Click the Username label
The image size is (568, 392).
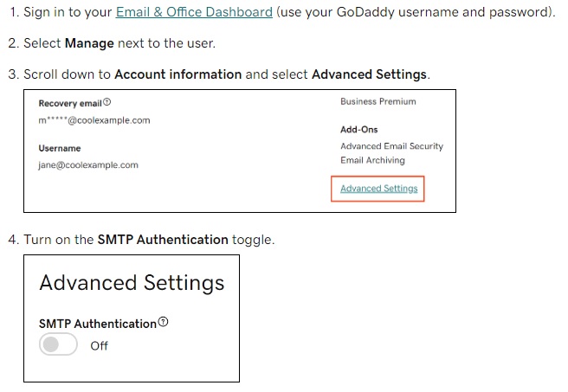[60, 148]
